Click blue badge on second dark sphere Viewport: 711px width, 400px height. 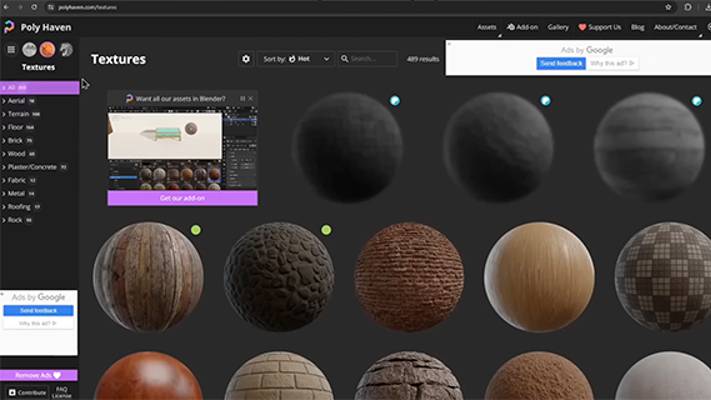[x=545, y=101]
